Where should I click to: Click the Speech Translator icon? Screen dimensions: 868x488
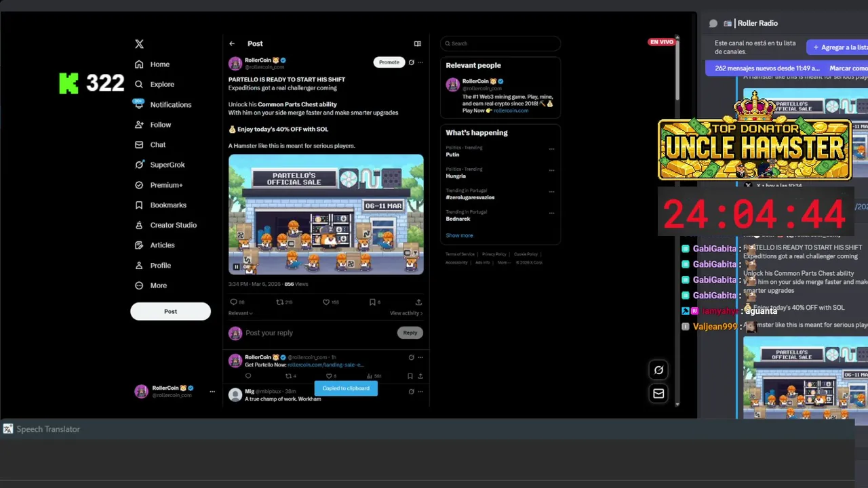[x=8, y=429]
